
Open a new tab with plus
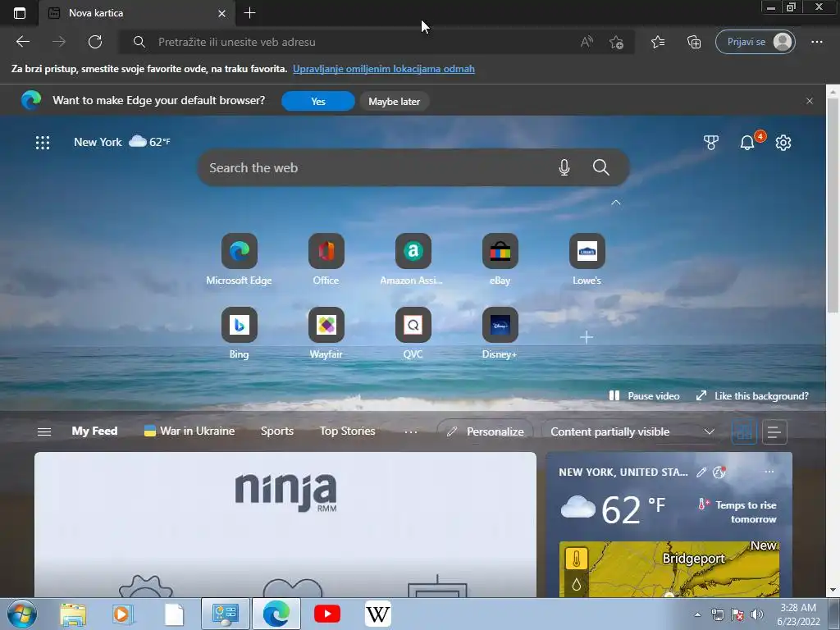click(249, 13)
